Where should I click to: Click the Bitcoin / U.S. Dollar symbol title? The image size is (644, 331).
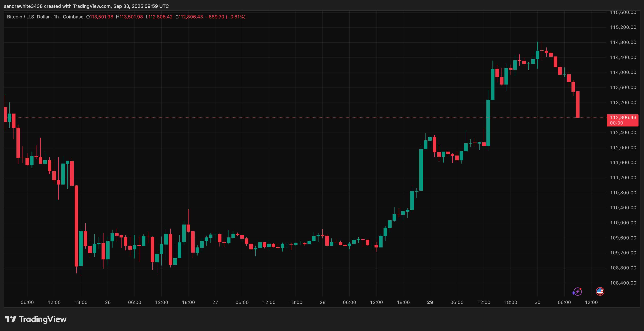28,17
